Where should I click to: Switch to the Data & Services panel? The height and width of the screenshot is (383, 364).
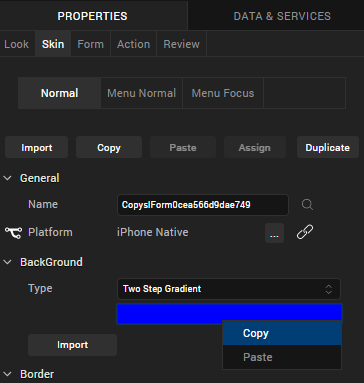tap(282, 16)
